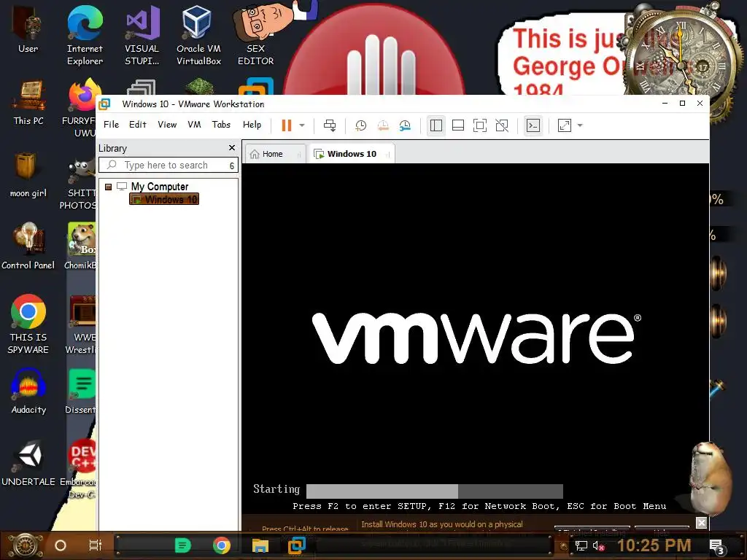Open the moon girl desktop icon

coord(28,175)
